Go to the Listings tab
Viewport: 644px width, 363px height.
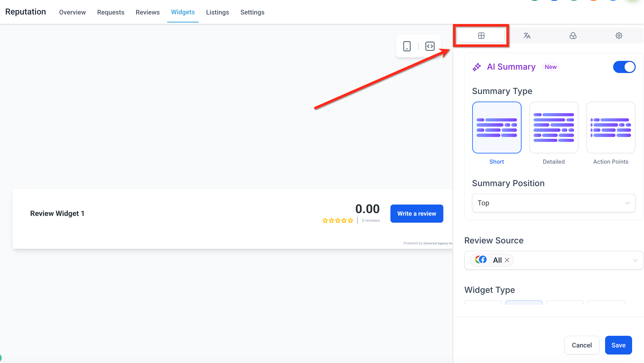217,12
